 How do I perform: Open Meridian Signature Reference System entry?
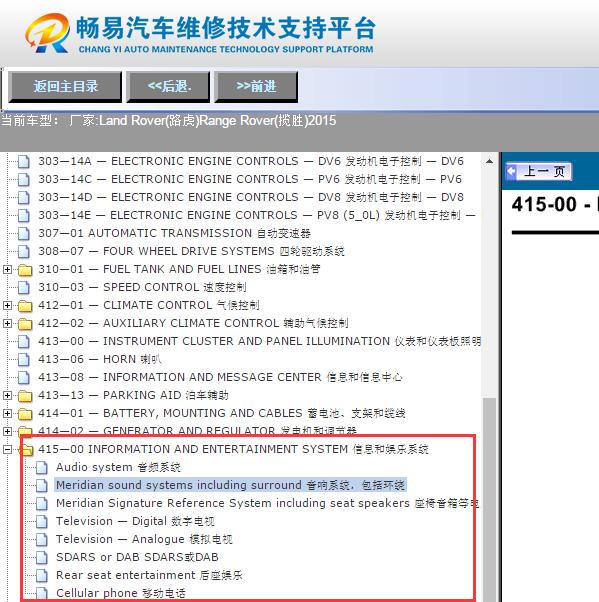click(267, 504)
